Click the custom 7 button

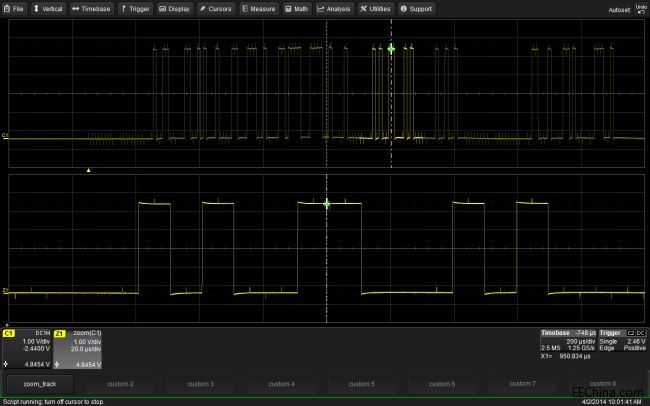[x=522, y=384]
